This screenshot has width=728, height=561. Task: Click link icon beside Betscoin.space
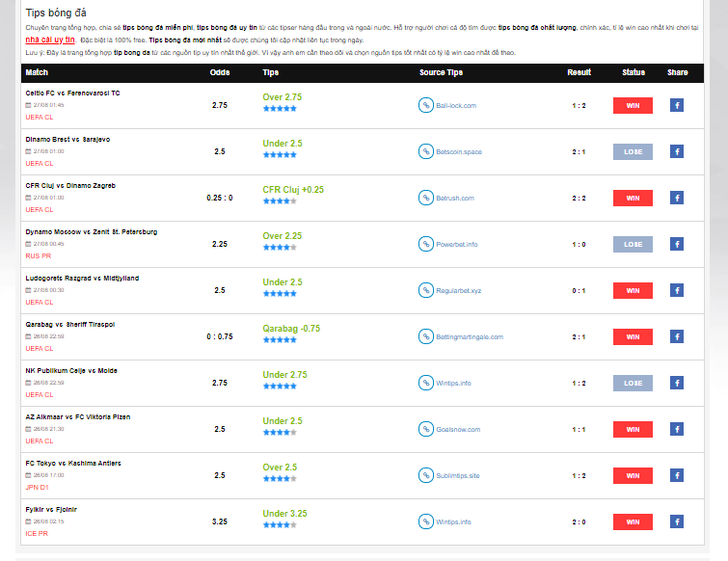pos(426,151)
